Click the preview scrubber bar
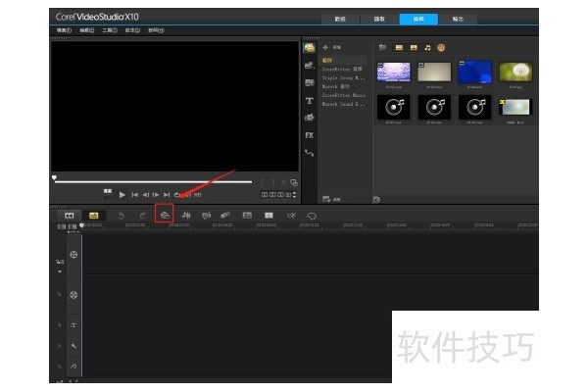The height and width of the screenshot is (392, 588). click(154, 182)
